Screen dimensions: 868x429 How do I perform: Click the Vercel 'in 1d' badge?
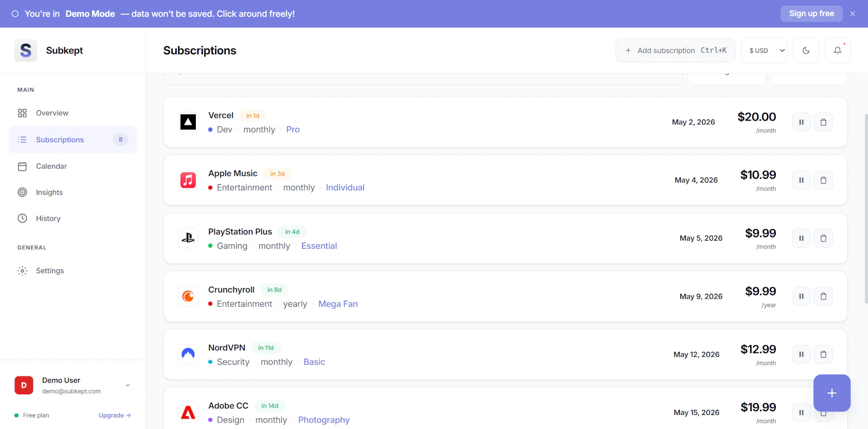point(253,116)
